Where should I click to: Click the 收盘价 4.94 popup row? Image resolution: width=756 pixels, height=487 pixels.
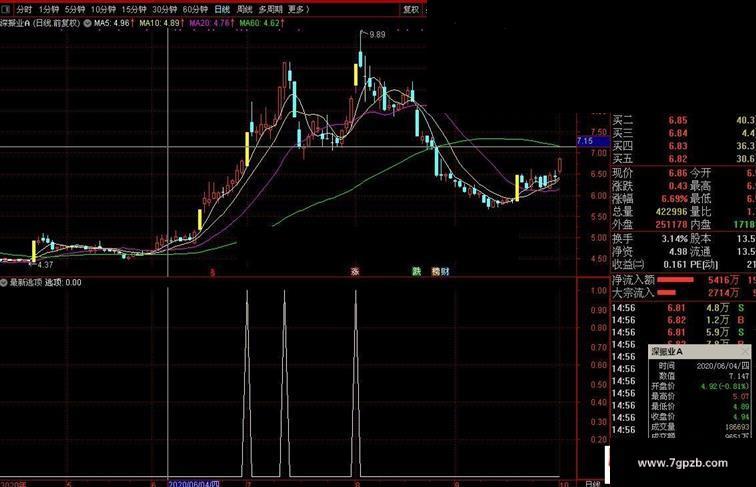point(700,417)
